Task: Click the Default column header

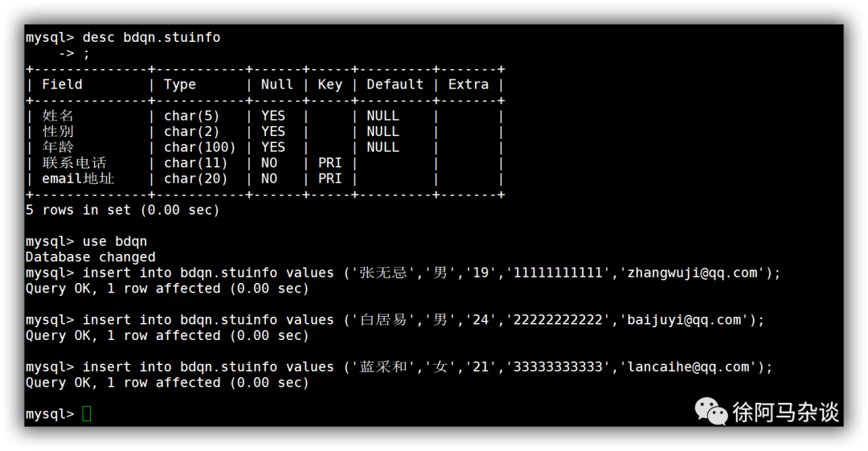Action: (x=395, y=84)
